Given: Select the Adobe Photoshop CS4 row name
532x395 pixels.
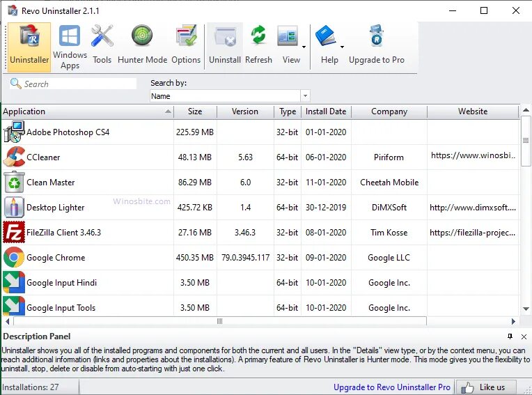Looking at the screenshot, I should (x=68, y=132).
